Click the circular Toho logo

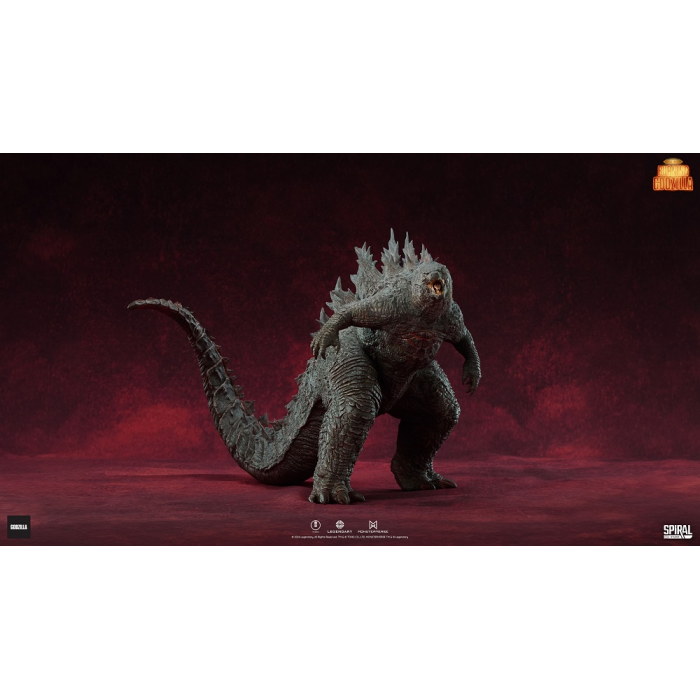click(316, 526)
